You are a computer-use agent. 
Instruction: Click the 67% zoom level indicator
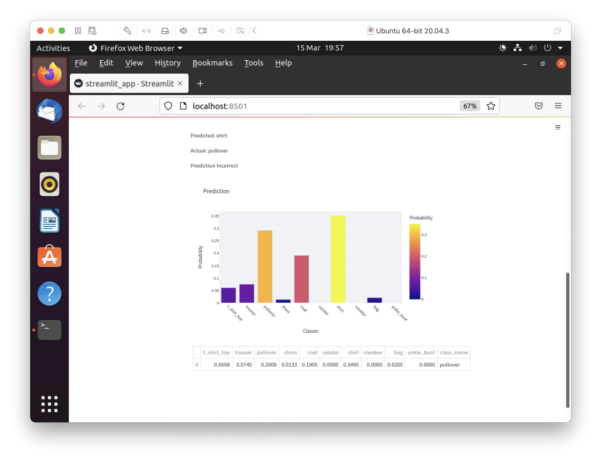[469, 105]
